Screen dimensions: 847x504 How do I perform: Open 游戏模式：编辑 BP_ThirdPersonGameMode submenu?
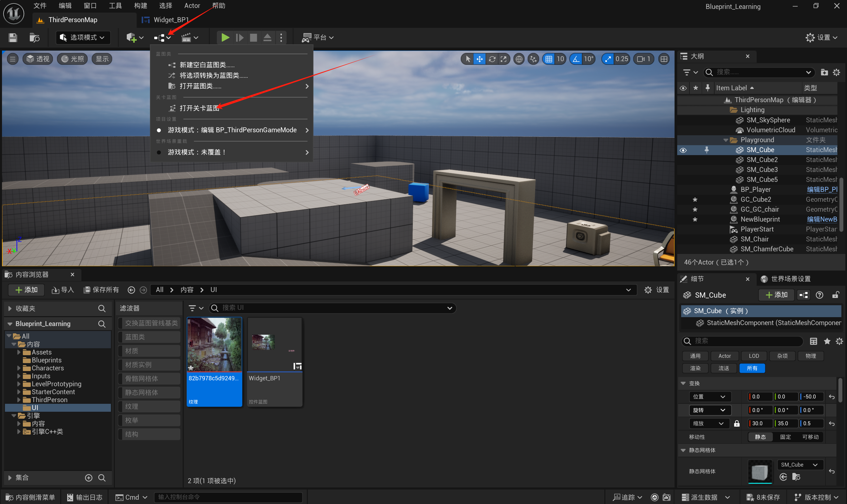(231, 130)
